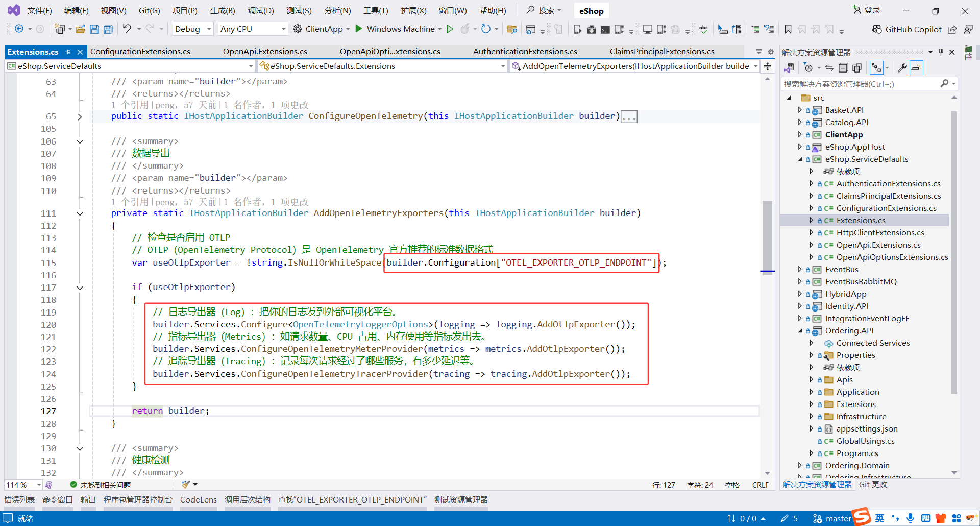Start debugging with the green play button

tap(359, 29)
